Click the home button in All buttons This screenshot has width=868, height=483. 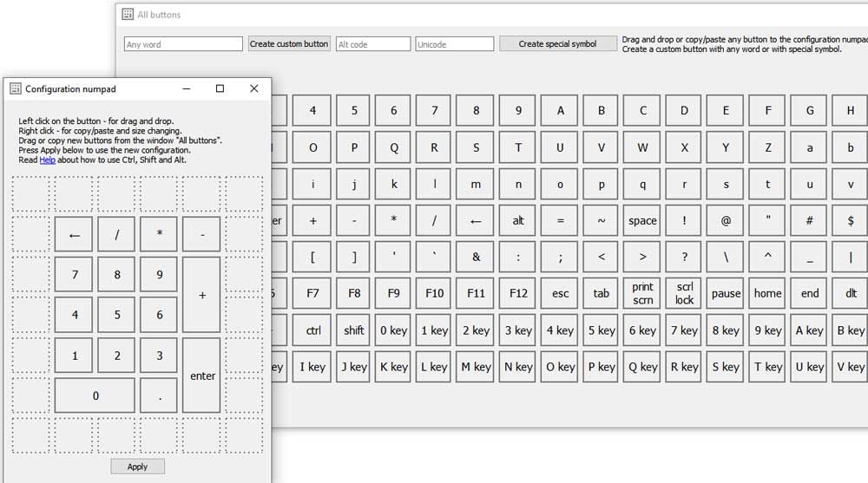(767, 293)
